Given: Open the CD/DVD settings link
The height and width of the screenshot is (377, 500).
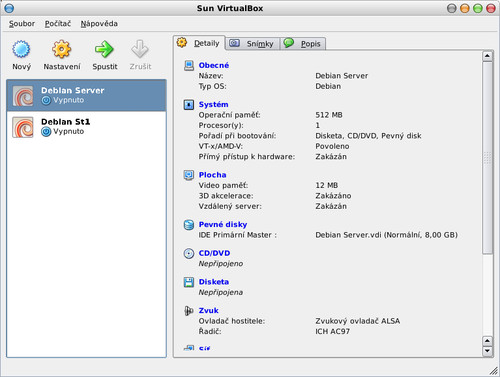Looking at the screenshot, I should tap(214, 253).
